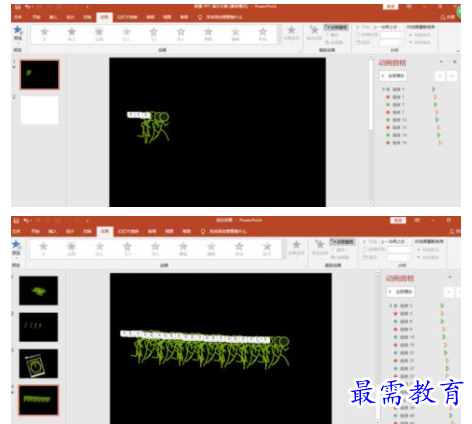Open Effect Options in lower window ribbon

[296, 248]
